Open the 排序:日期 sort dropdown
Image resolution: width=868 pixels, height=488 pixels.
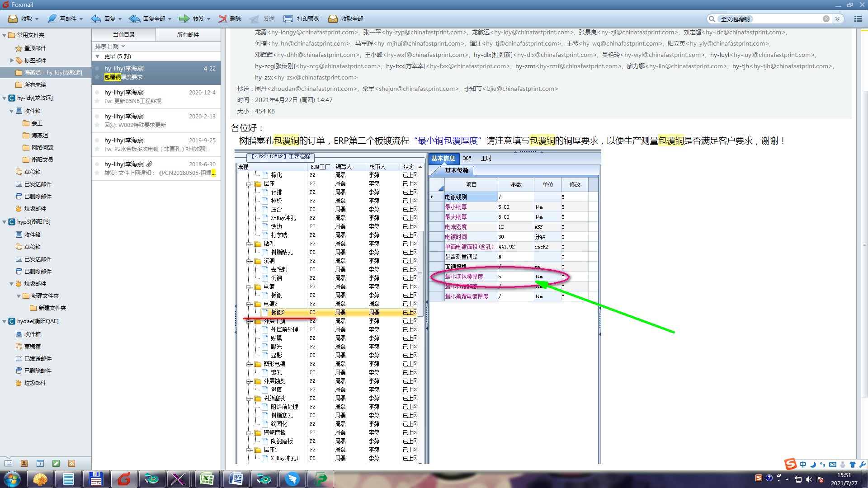(110, 46)
